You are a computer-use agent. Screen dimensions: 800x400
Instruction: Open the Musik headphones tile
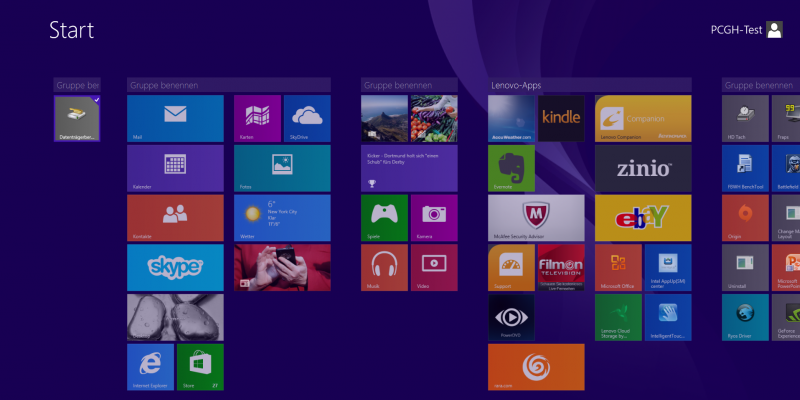click(384, 267)
